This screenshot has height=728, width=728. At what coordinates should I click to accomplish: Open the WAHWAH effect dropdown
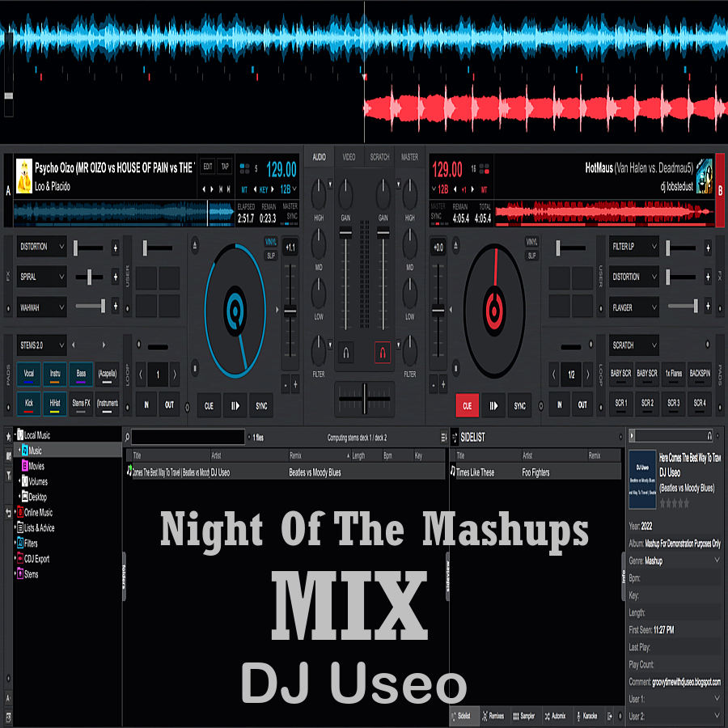42,307
